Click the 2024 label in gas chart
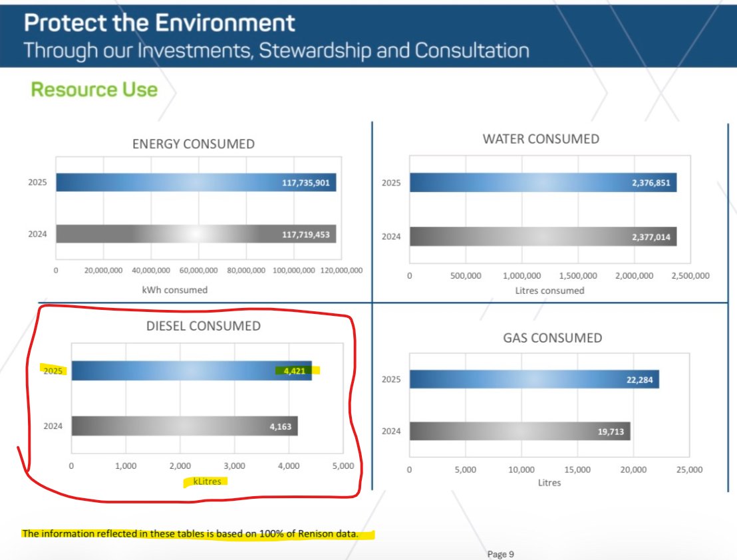 391,431
